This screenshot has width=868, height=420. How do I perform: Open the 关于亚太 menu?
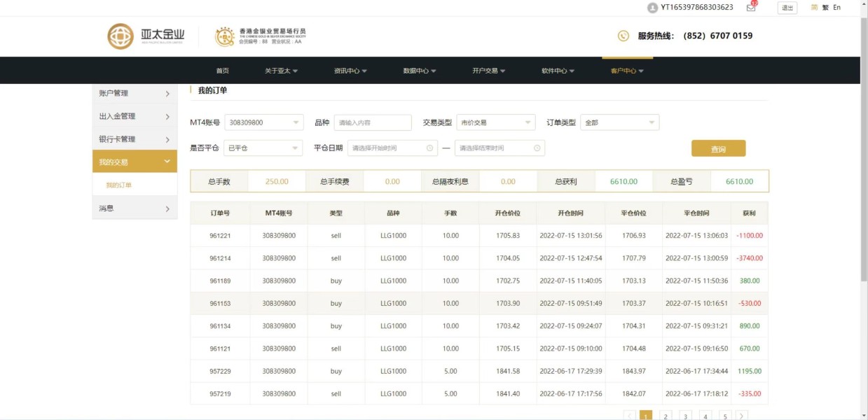coord(281,71)
